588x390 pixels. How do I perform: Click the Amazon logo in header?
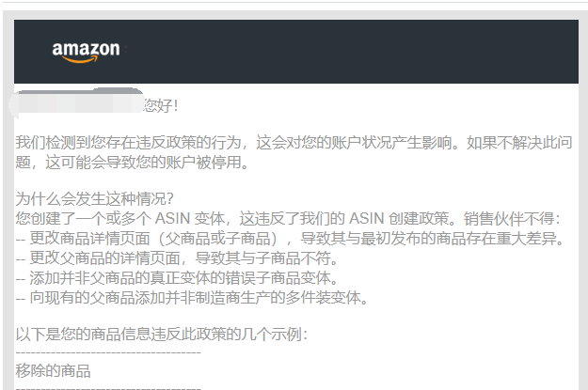87,52
